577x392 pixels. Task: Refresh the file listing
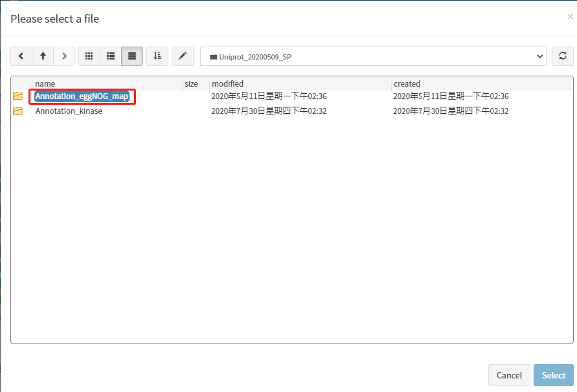562,56
